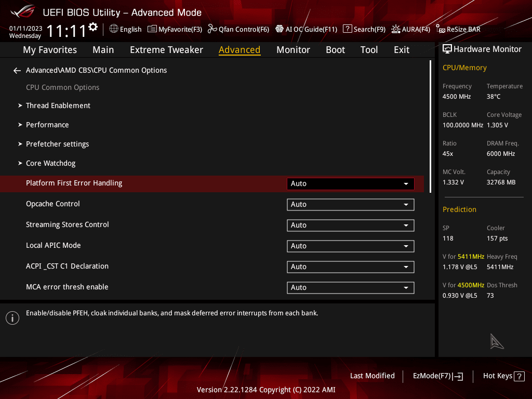The width and height of the screenshot is (532, 399).
Task: Select Streaming Stores Control label
Action: pyautogui.click(x=68, y=224)
